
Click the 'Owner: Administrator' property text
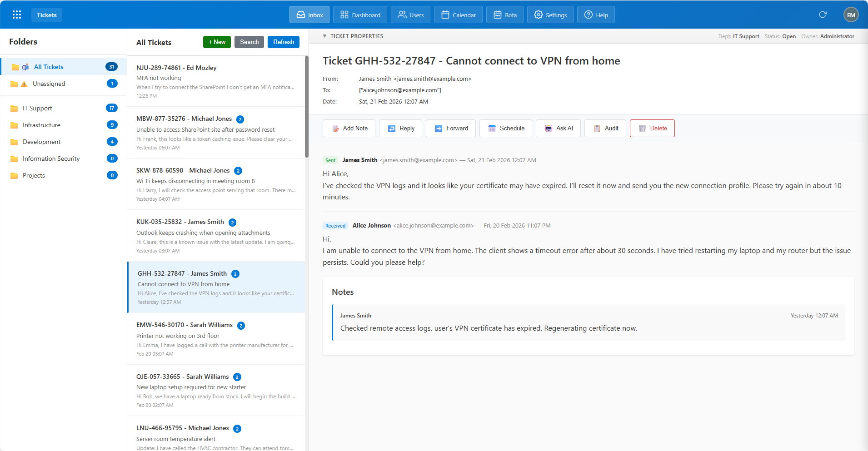click(828, 36)
